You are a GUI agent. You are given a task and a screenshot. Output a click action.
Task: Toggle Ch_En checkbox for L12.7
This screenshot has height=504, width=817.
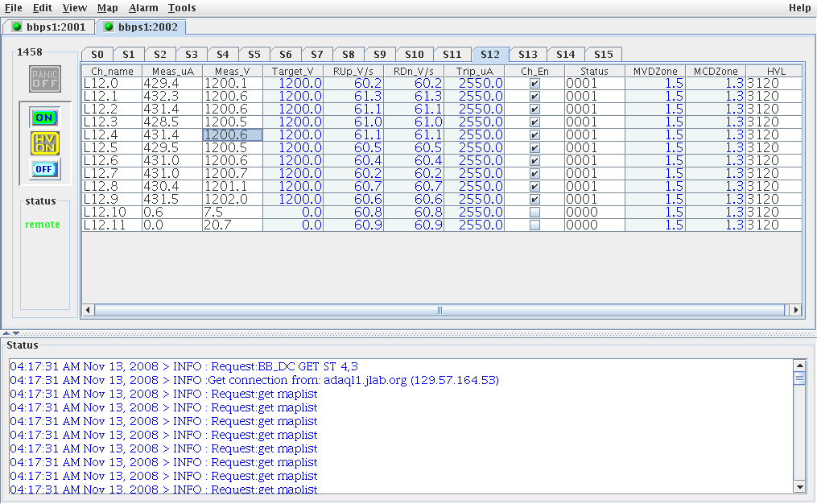coord(534,174)
